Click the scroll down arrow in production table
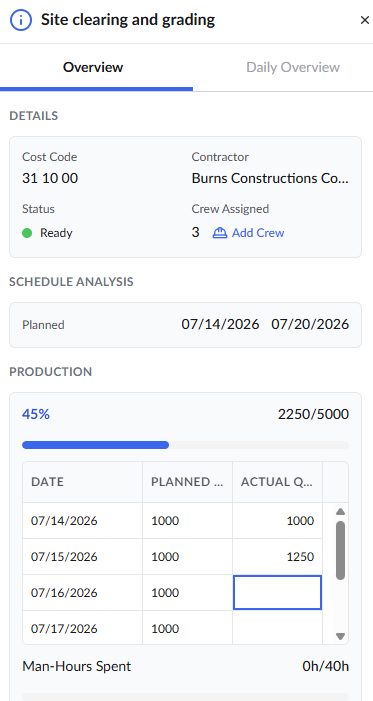Screen dimensions: 373x701 pos(340,636)
